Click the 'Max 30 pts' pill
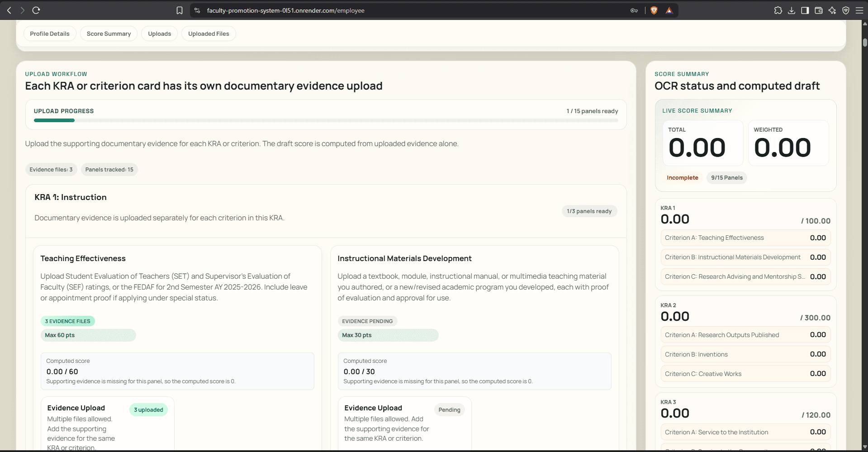Image resolution: width=868 pixels, height=452 pixels. [388, 335]
